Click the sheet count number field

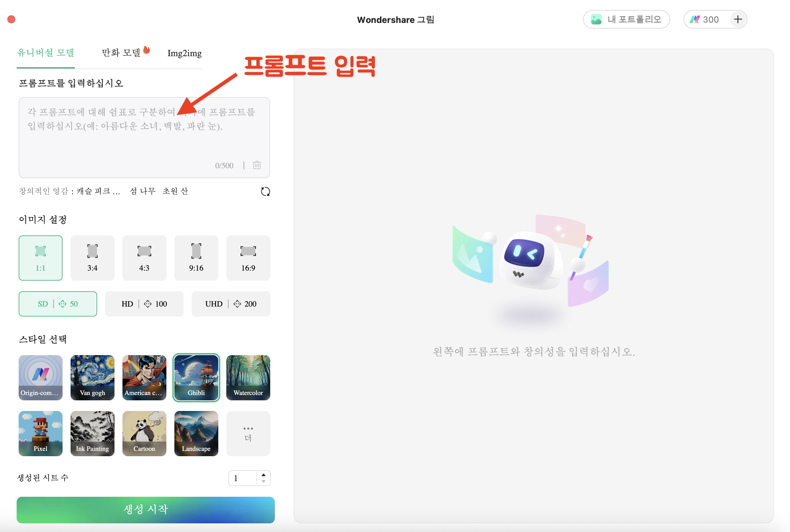242,478
